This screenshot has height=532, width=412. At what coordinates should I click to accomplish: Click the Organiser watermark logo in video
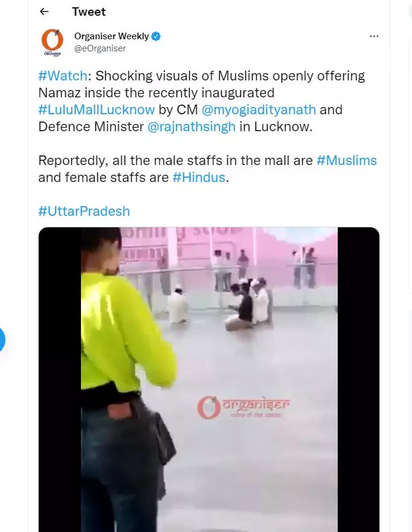[x=243, y=407]
